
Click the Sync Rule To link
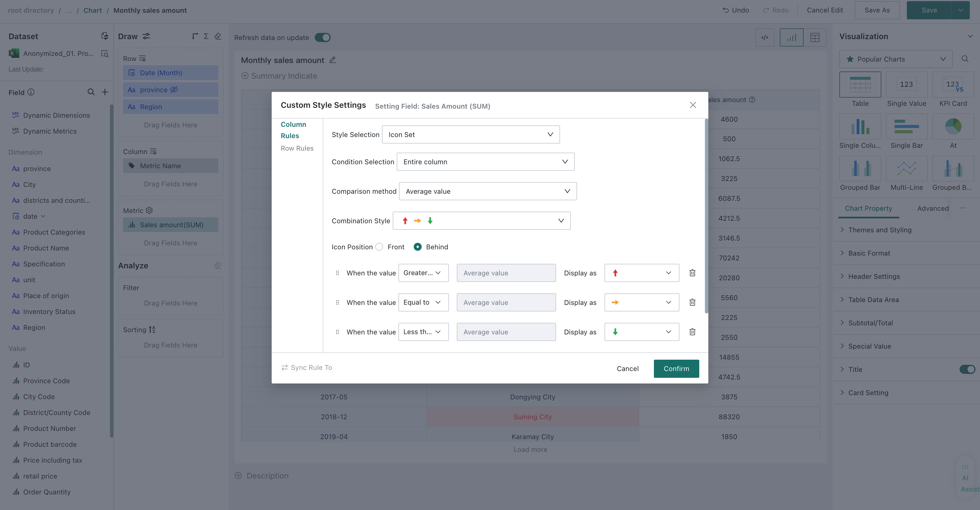click(x=307, y=367)
